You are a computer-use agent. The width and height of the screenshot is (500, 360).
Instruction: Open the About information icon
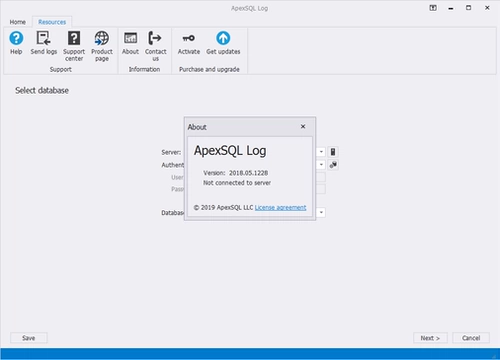coord(130,43)
